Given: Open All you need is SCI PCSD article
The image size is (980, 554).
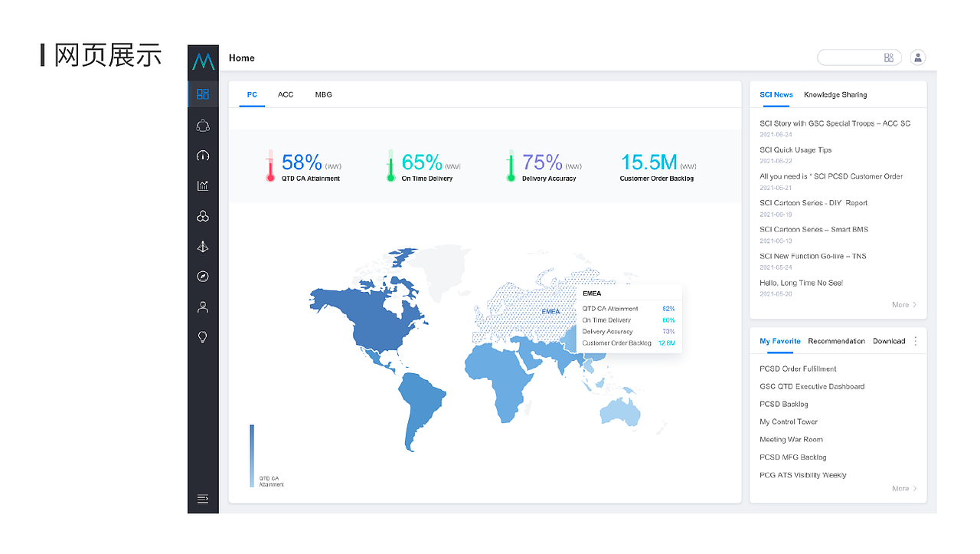Looking at the screenshot, I should tap(831, 176).
